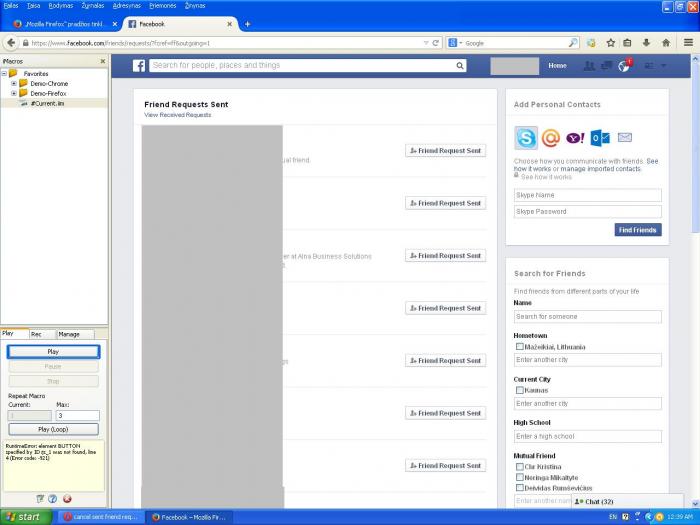This screenshot has width=700, height=525.
Task: Open Facebook privacy shortcuts icon
Action: pos(649,66)
